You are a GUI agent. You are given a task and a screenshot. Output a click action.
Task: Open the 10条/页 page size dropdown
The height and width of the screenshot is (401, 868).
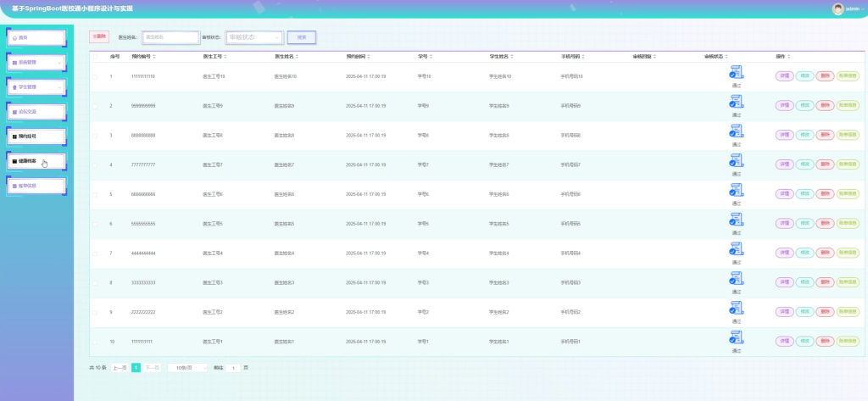[x=187, y=368]
